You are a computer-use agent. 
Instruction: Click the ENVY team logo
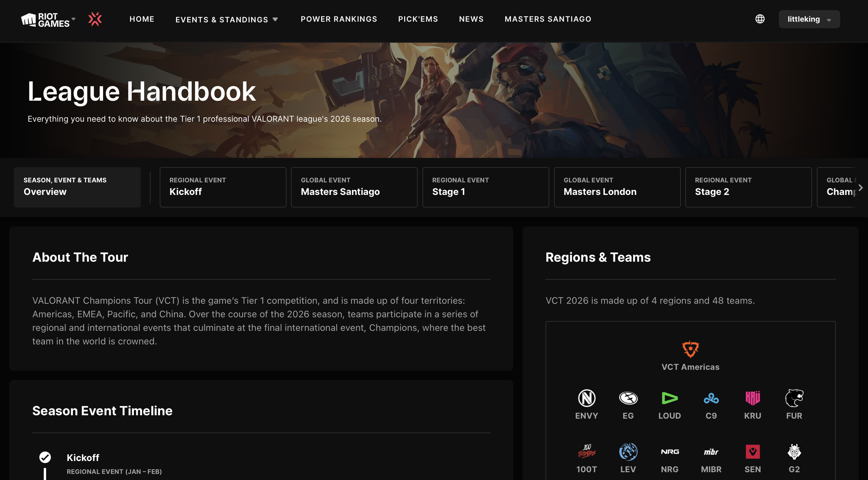[587, 398]
